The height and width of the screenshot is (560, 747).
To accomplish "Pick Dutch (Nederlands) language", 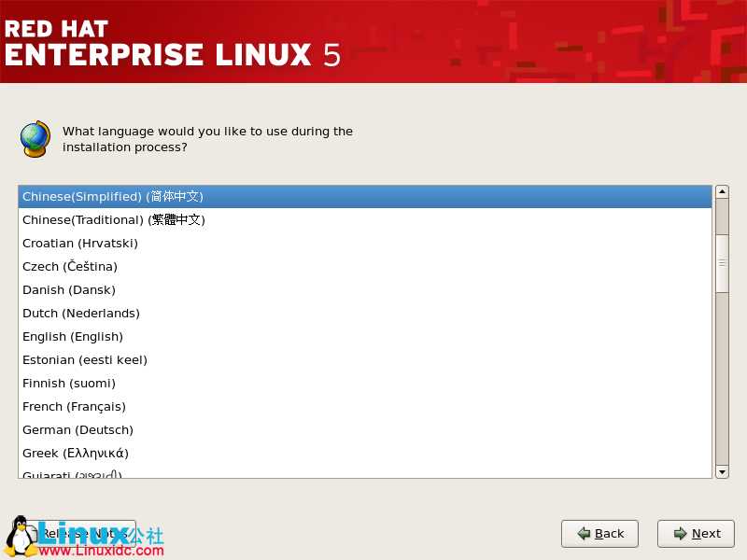I will (x=365, y=314).
